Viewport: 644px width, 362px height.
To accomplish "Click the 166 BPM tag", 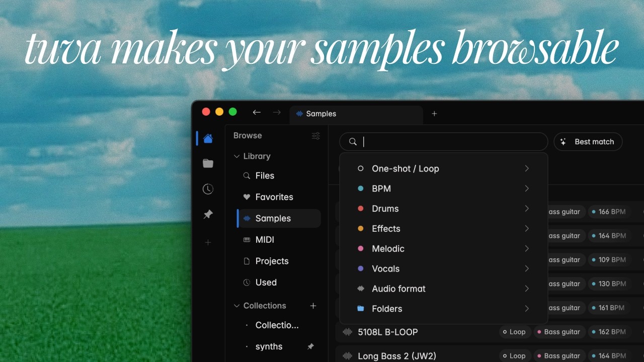I will (x=609, y=212).
